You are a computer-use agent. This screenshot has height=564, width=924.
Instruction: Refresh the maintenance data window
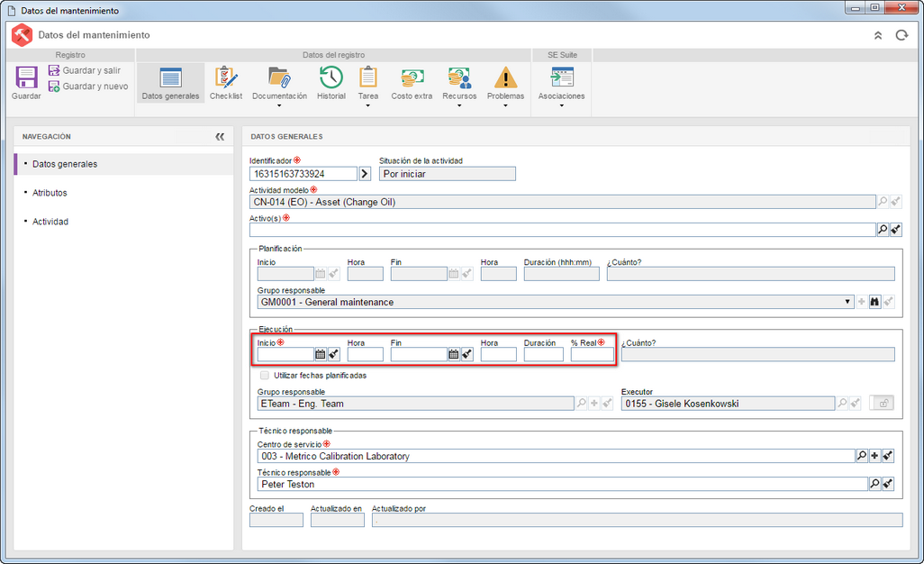pos(901,35)
